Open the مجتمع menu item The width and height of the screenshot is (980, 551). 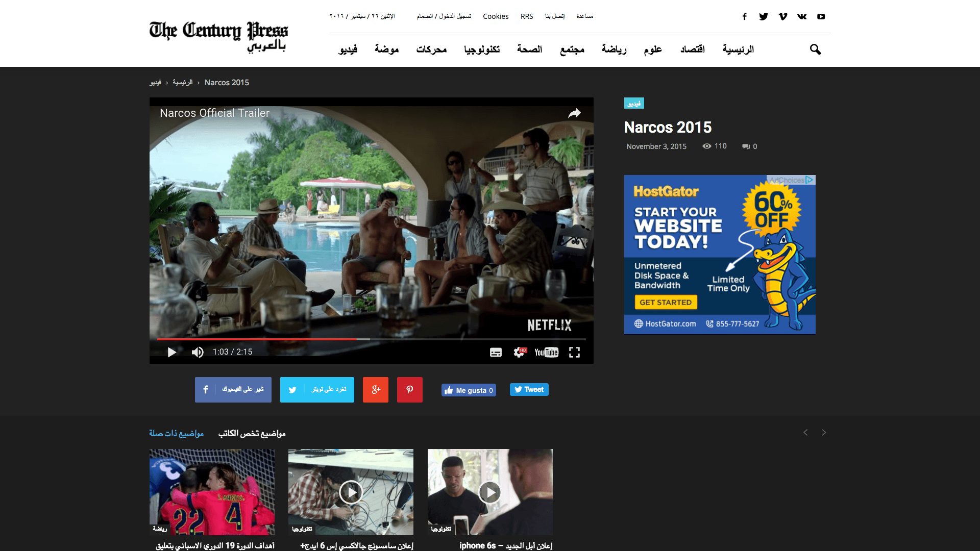[x=572, y=49]
